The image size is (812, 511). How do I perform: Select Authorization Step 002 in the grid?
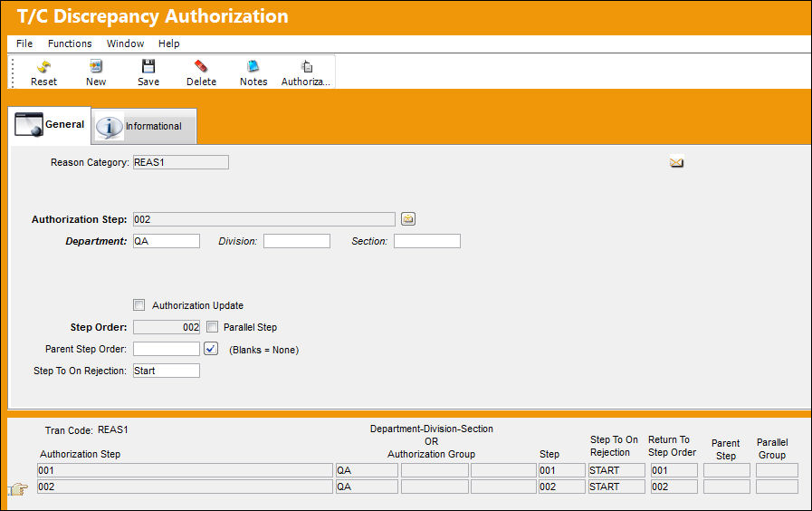[185, 487]
